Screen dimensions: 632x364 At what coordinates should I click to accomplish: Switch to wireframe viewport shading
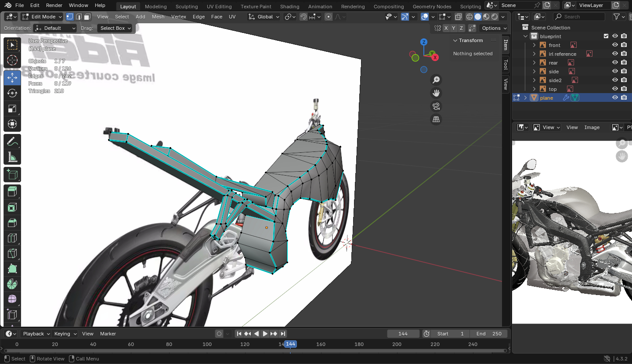[469, 17]
